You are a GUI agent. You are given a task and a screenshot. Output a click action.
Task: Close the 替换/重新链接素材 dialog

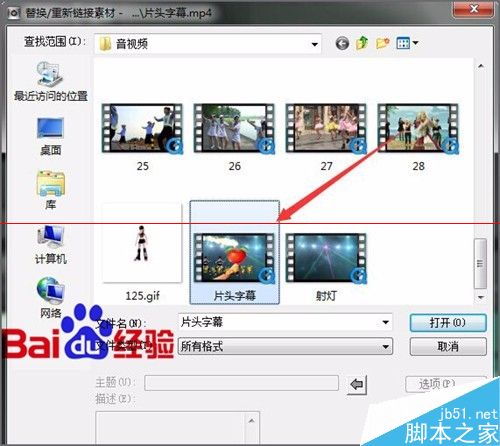pos(473,9)
